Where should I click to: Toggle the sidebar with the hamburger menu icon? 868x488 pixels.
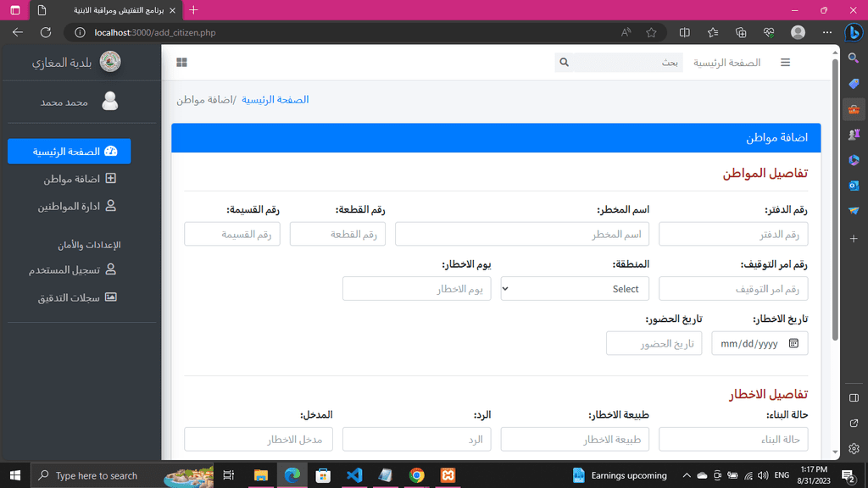[785, 63]
